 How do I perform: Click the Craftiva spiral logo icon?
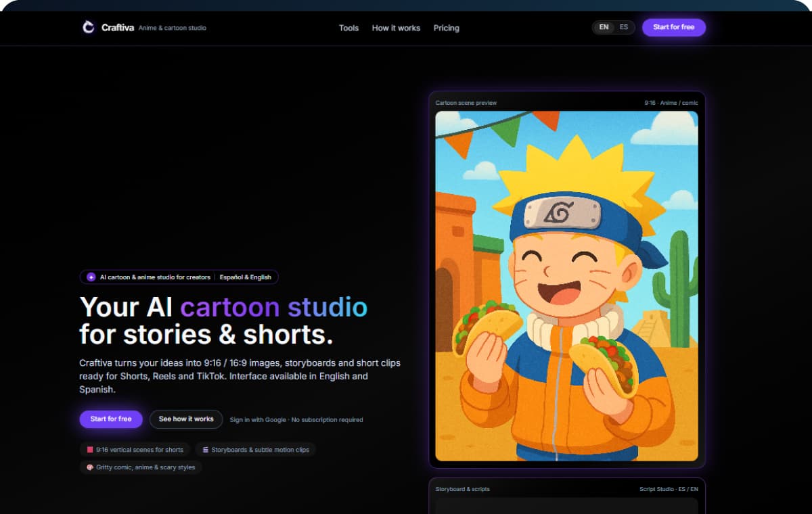point(89,27)
